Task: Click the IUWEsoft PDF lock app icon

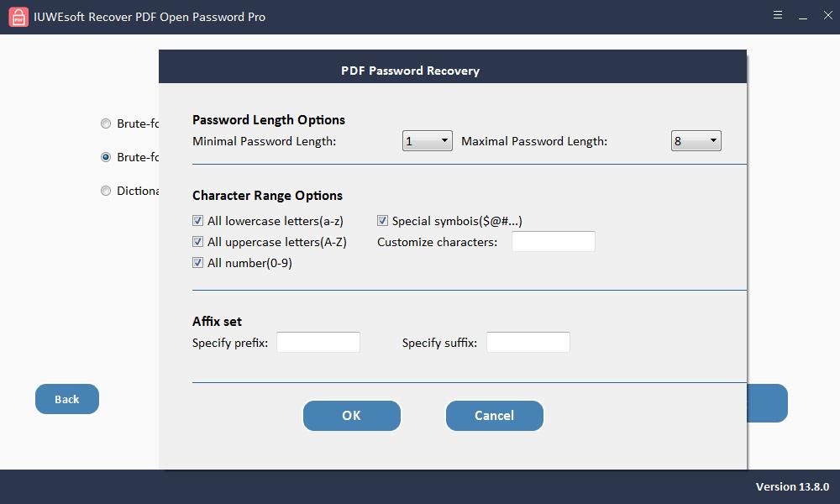Action: [x=18, y=17]
